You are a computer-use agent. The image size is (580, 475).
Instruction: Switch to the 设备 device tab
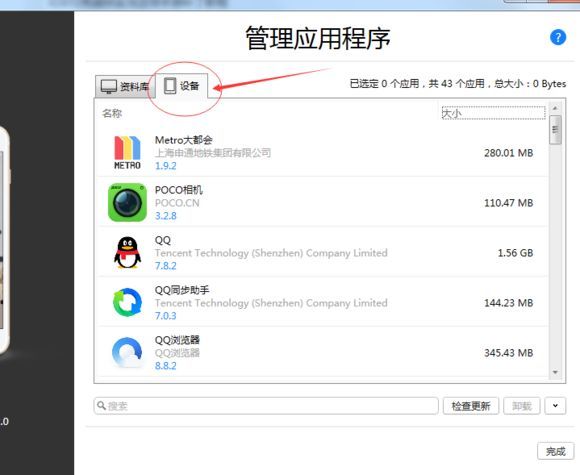181,86
